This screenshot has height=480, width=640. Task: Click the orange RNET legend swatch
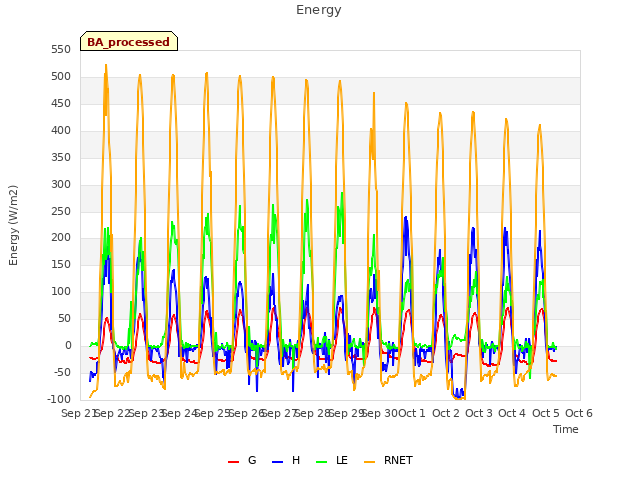click(x=369, y=462)
